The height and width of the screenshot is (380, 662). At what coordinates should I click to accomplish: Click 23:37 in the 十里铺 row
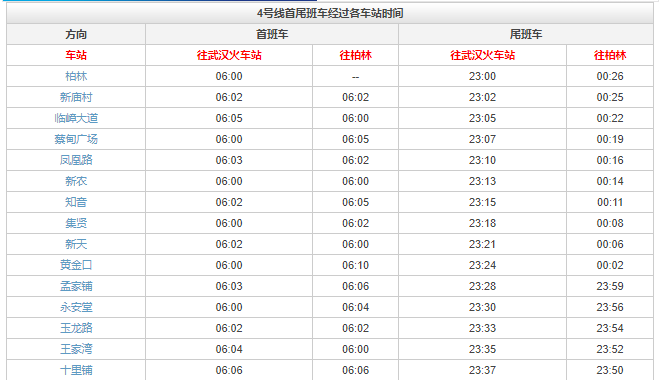pyautogui.click(x=483, y=370)
